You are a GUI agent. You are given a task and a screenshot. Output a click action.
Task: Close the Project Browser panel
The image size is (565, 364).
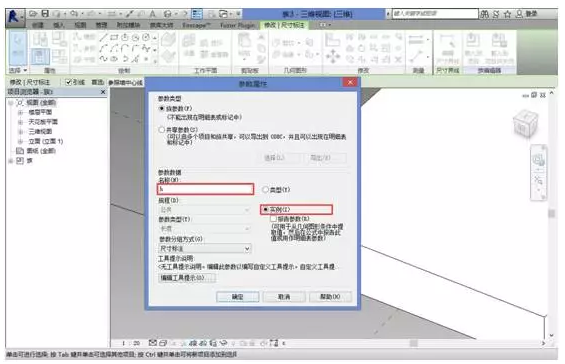coord(103,92)
